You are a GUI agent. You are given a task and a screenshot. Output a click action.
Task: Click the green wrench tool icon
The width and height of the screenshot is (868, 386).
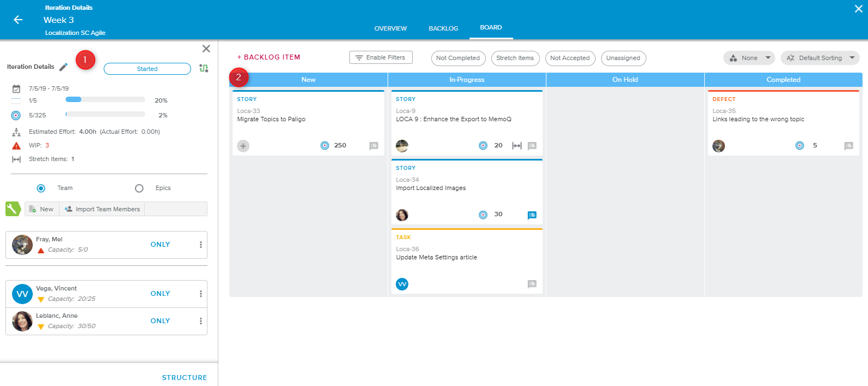[13, 209]
